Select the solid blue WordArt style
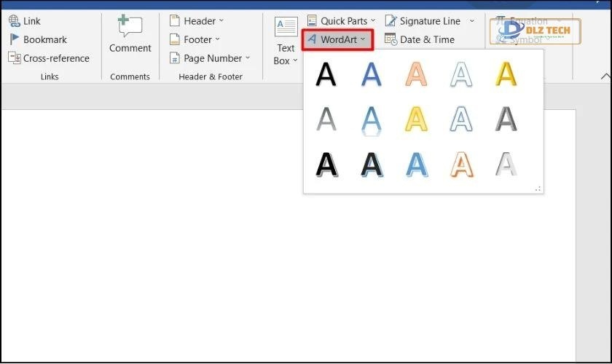The image size is (612, 364). (372, 74)
